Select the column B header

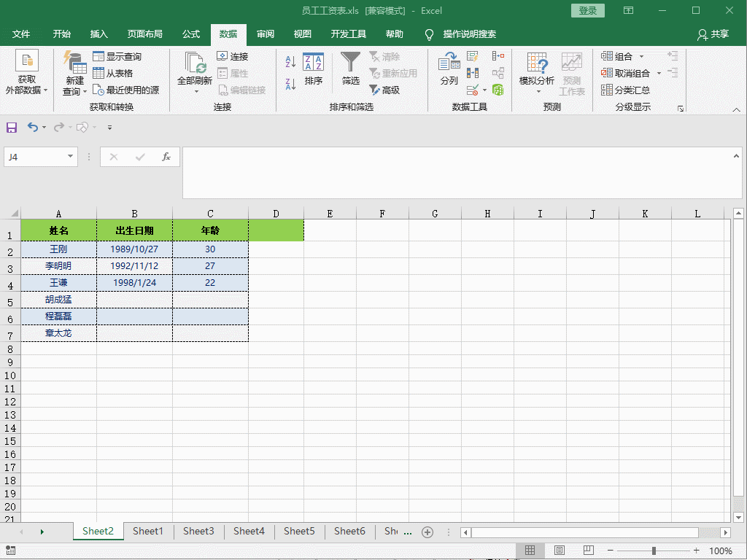(x=134, y=214)
